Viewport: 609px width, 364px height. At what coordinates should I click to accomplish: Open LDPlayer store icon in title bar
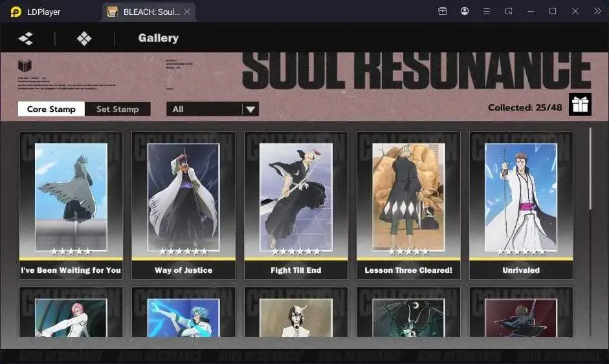point(443,11)
